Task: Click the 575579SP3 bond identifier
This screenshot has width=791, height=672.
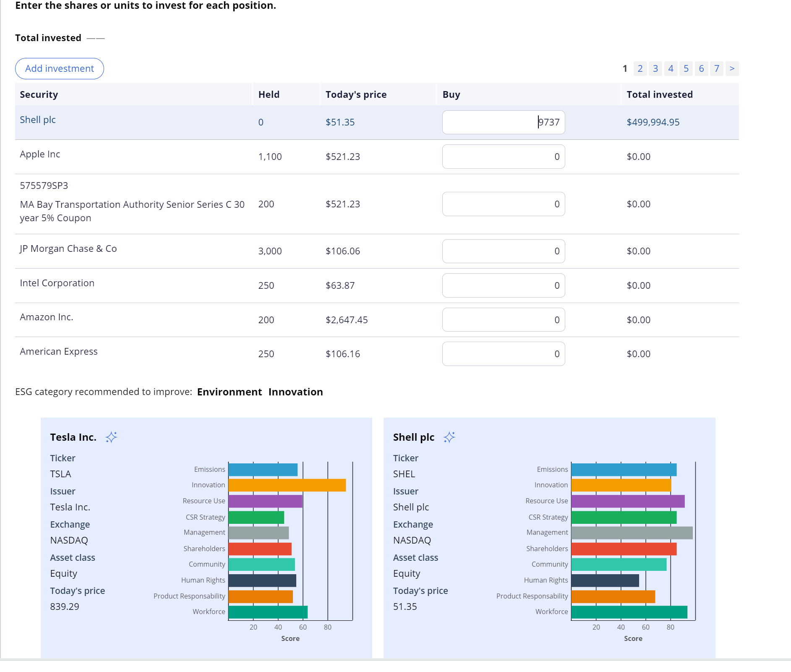Action: 44,186
